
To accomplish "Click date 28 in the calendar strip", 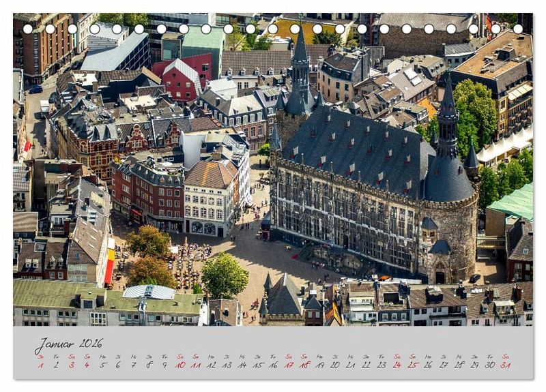I will tap(459, 365).
